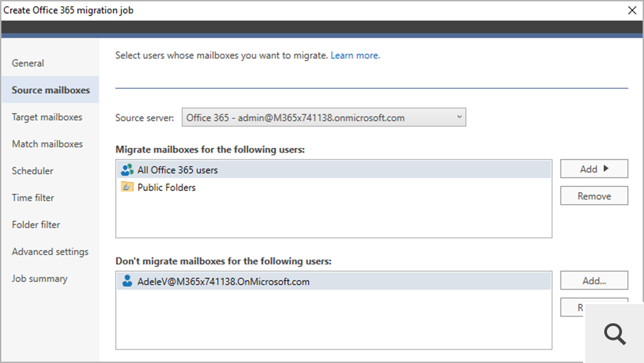644x363 pixels.
Task: Open the Scheduler section
Action: pos(32,171)
